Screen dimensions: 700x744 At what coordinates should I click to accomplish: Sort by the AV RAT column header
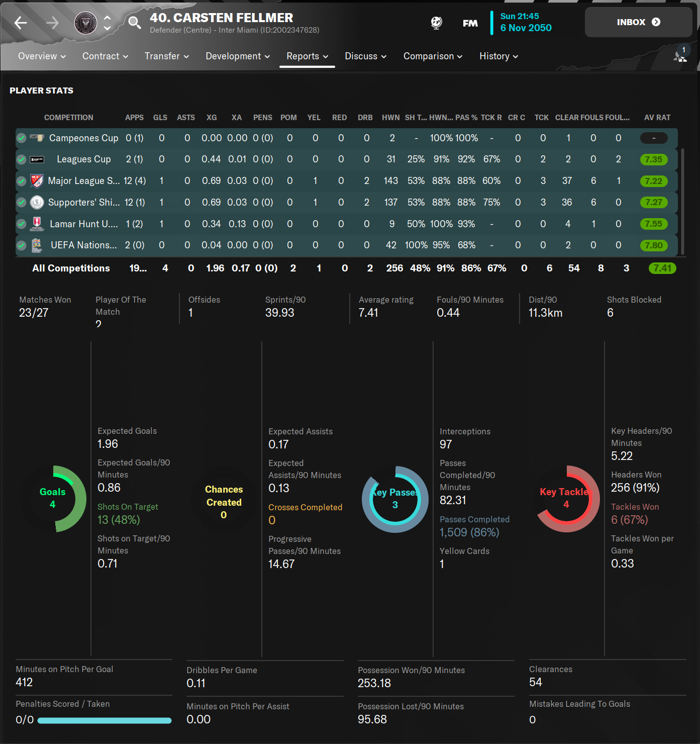pyautogui.click(x=657, y=118)
